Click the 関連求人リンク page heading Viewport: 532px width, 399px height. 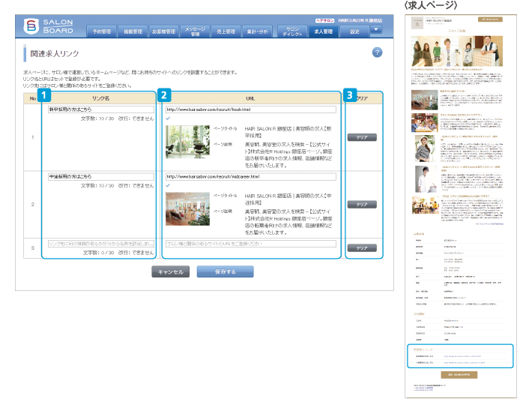pyautogui.click(x=54, y=54)
